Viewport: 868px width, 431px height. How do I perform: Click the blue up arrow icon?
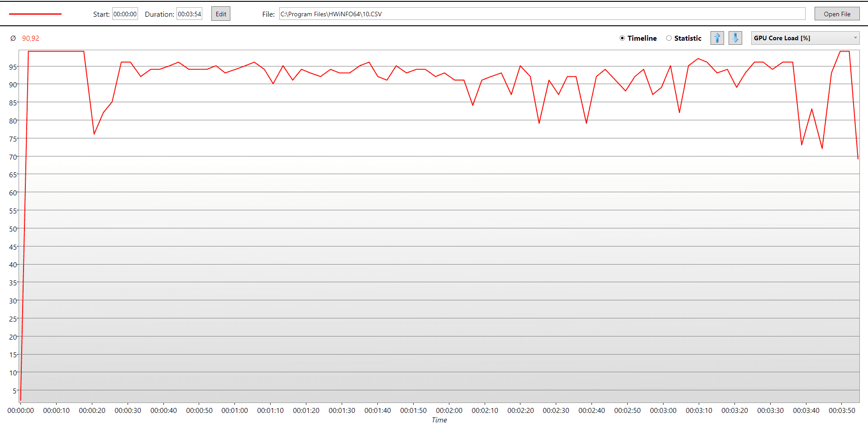[717, 38]
